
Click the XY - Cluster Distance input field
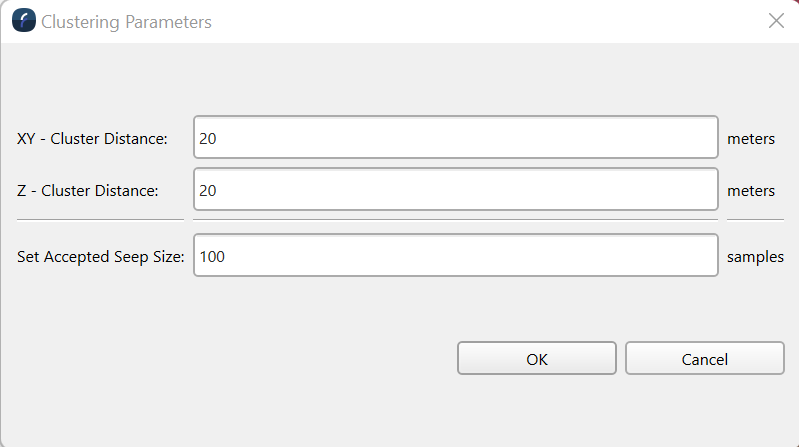456,138
